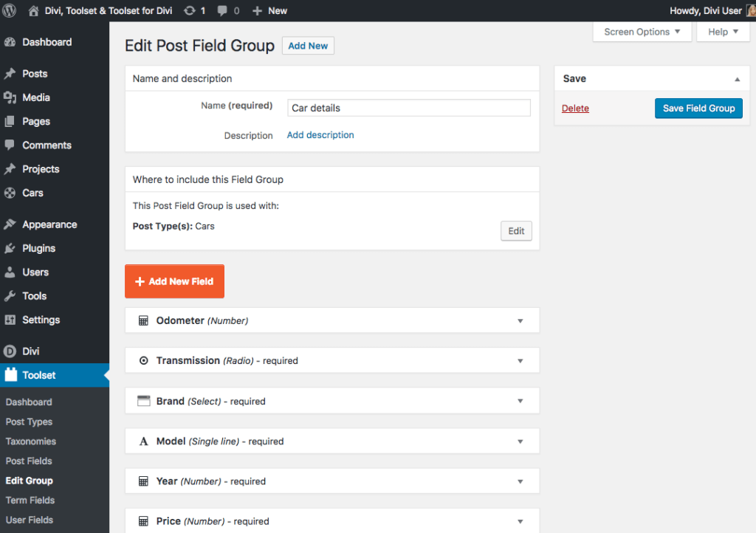Open Taxonomies submenu item
The height and width of the screenshot is (533, 756).
[x=31, y=441]
